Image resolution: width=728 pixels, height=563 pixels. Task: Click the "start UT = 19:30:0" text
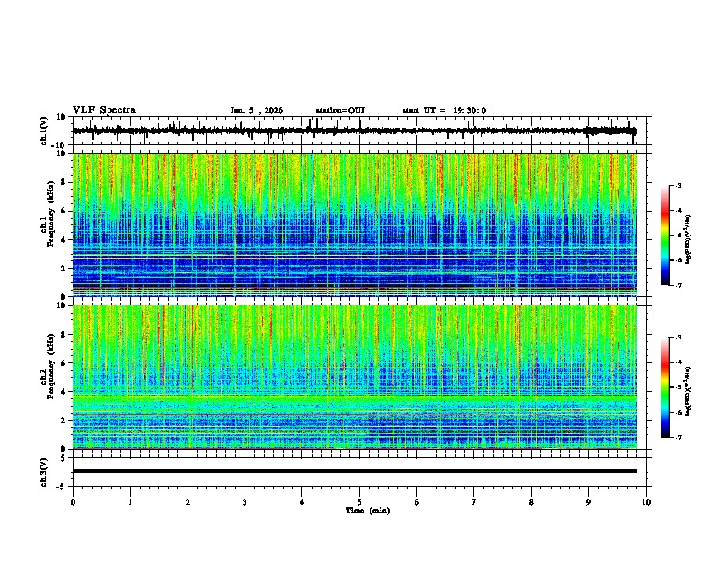444,110
